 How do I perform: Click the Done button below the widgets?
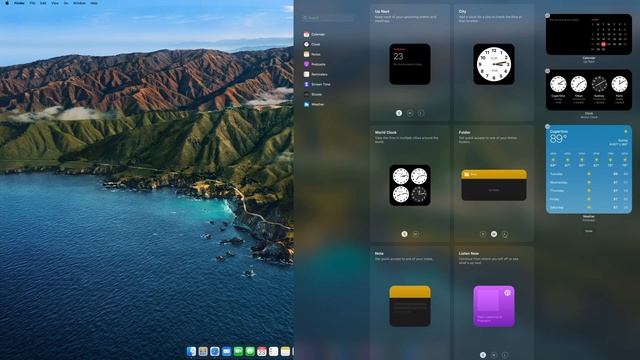(589, 231)
